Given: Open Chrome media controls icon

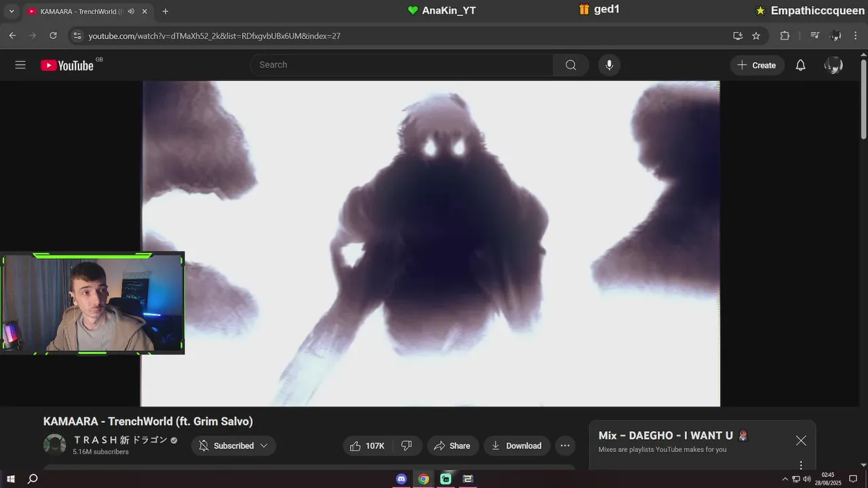Looking at the screenshot, I should (815, 35).
